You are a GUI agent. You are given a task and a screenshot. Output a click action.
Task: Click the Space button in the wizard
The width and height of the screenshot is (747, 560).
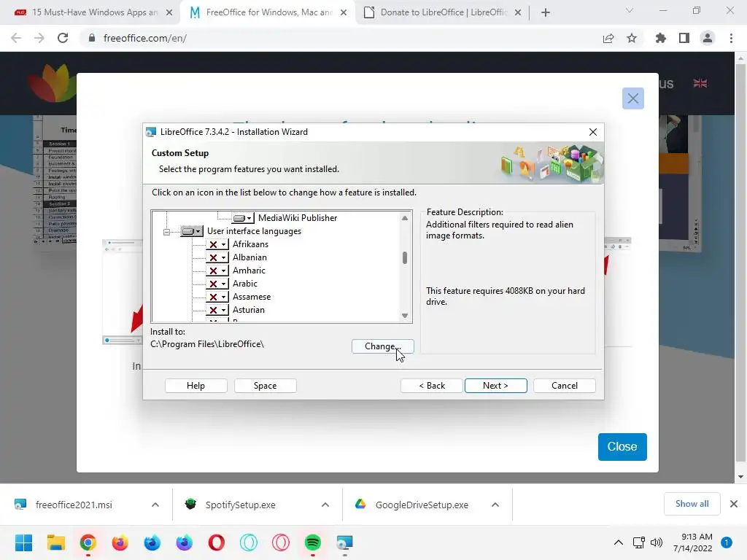coord(266,386)
